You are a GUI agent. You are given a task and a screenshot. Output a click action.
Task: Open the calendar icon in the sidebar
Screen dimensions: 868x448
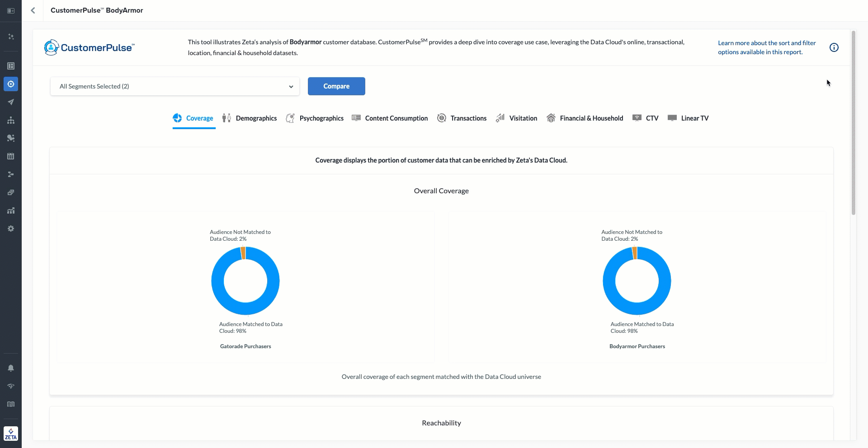(x=11, y=156)
